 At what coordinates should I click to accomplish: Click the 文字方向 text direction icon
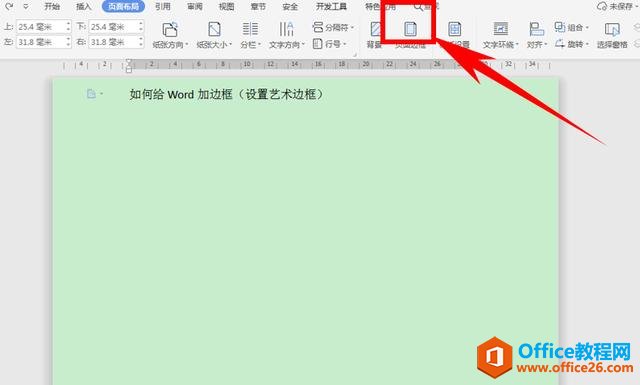click(x=287, y=29)
